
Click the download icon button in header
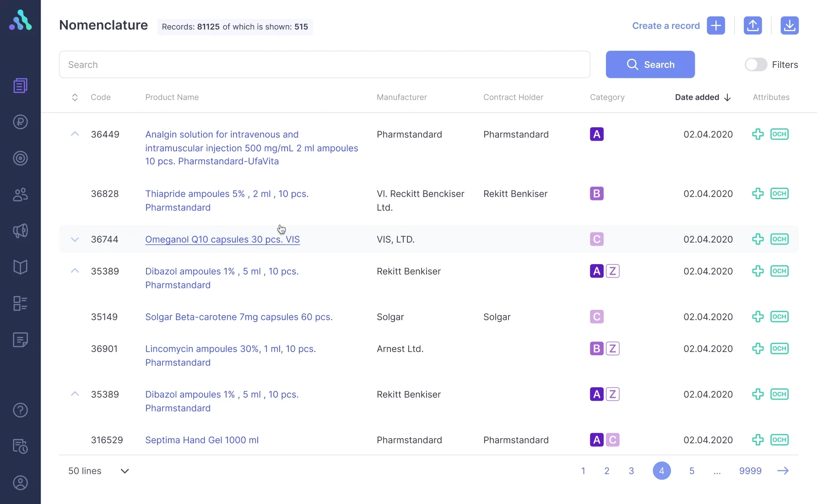click(789, 26)
